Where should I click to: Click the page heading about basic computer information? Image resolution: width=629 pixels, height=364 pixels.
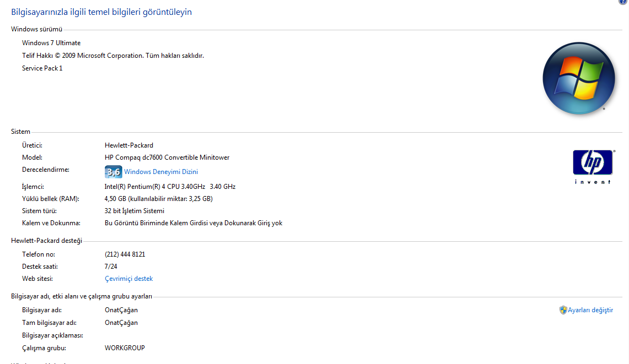[101, 12]
